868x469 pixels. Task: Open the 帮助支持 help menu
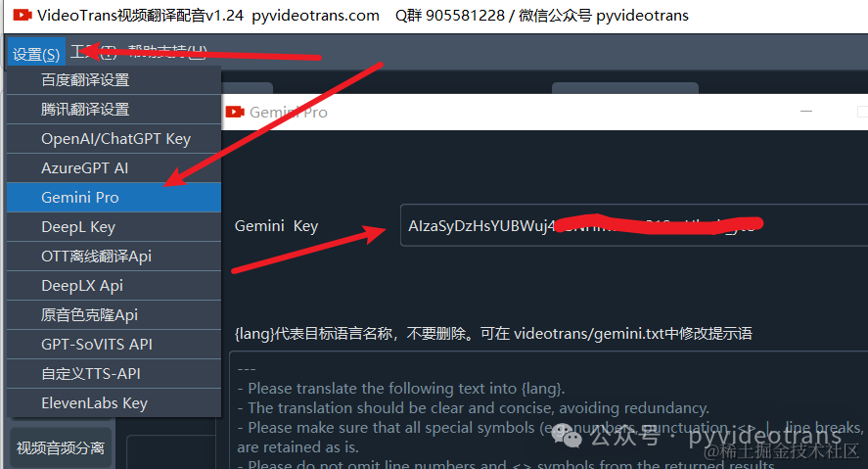(167, 52)
